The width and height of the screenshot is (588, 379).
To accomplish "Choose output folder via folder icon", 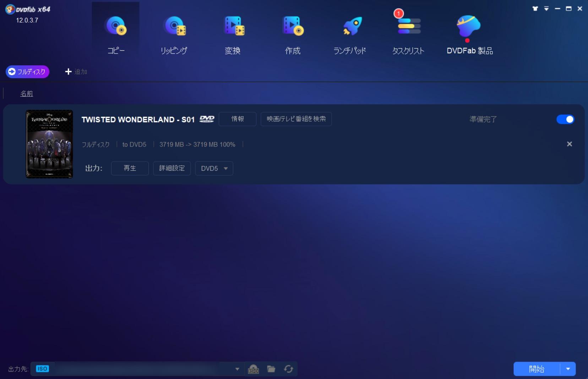I will click(x=271, y=369).
